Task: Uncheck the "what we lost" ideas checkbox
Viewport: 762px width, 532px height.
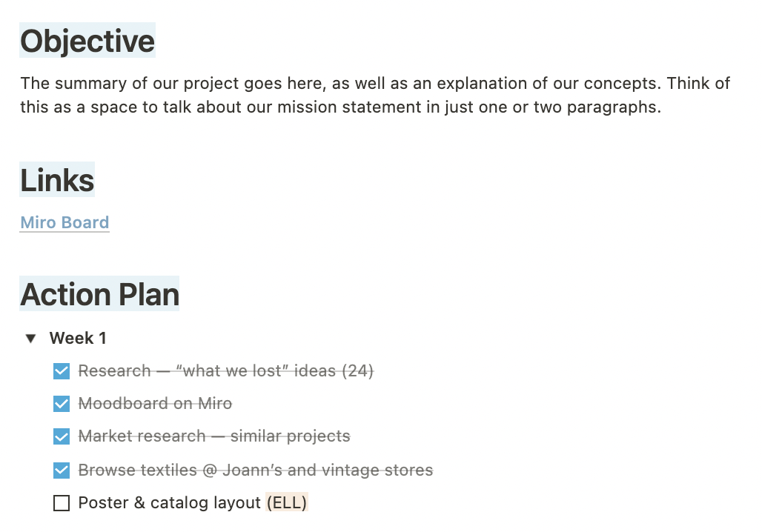Action: point(62,370)
